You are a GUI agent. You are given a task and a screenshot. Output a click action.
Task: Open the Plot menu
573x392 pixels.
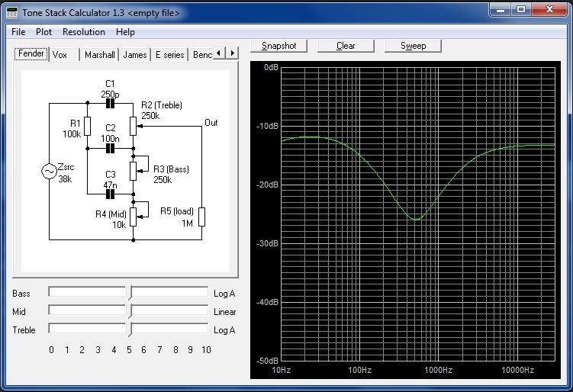coord(44,32)
